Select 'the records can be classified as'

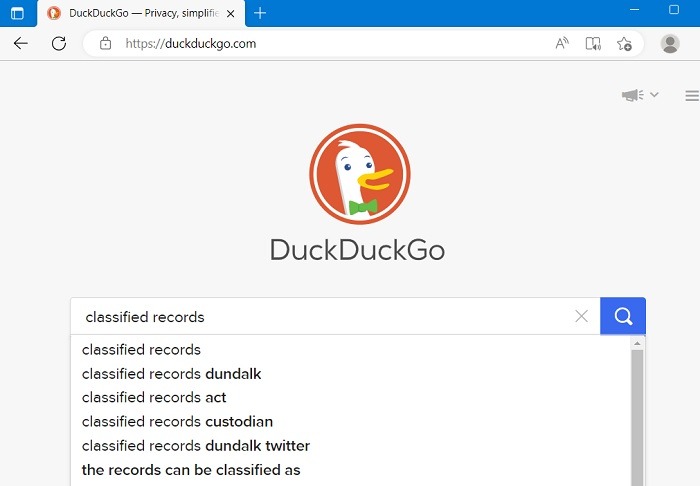[351, 469]
